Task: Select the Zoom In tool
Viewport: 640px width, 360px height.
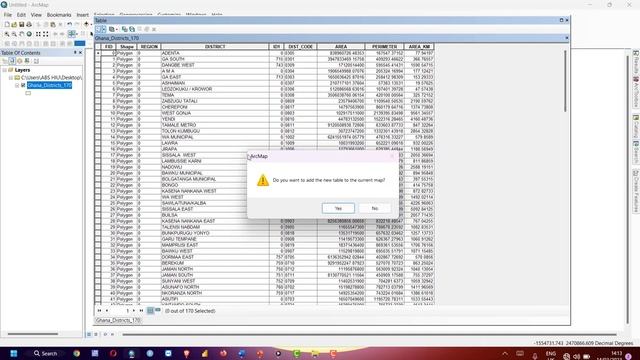Action: coord(7,34)
